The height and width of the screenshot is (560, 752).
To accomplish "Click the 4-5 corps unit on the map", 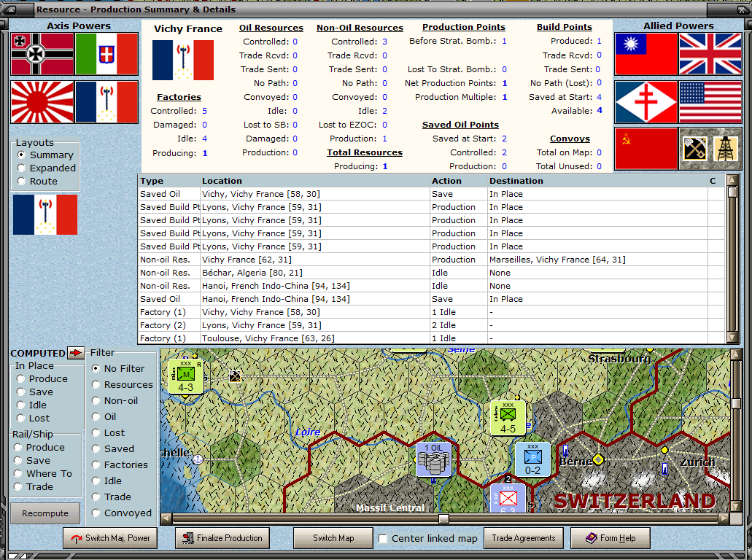I will tap(508, 417).
